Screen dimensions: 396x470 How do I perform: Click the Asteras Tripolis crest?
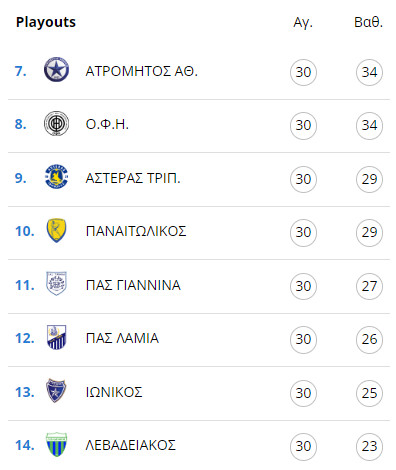(x=56, y=177)
